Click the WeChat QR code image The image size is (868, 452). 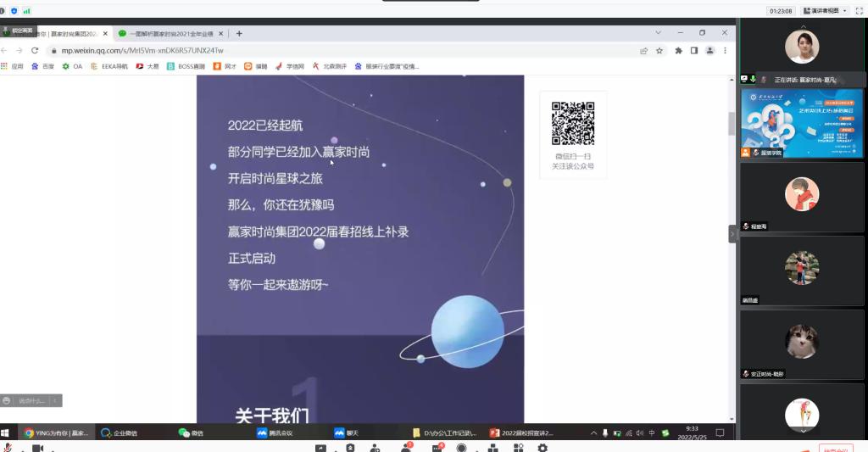573,124
